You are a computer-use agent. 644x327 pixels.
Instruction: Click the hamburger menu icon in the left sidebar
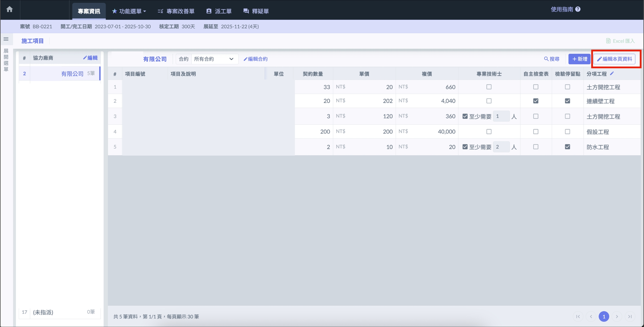coord(6,39)
